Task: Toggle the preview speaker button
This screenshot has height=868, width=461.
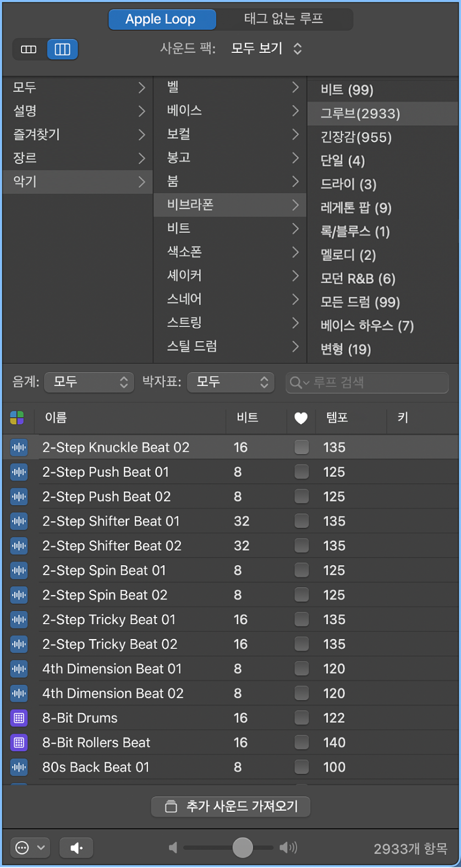Action: click(76, 848)
